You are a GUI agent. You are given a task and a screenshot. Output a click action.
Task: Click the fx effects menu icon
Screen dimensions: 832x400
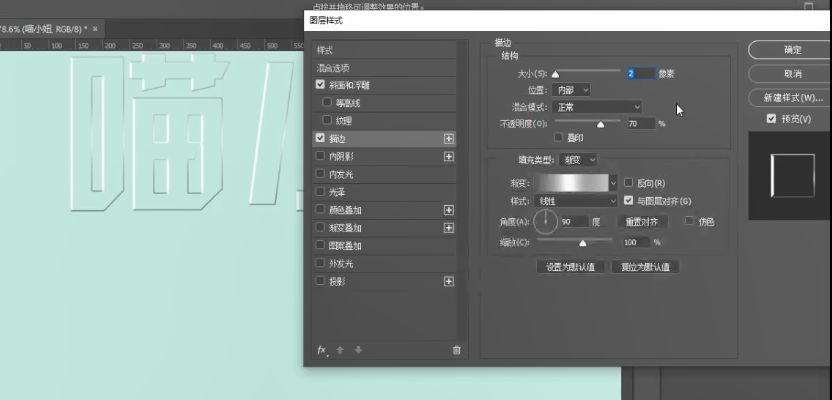point(322,350)
